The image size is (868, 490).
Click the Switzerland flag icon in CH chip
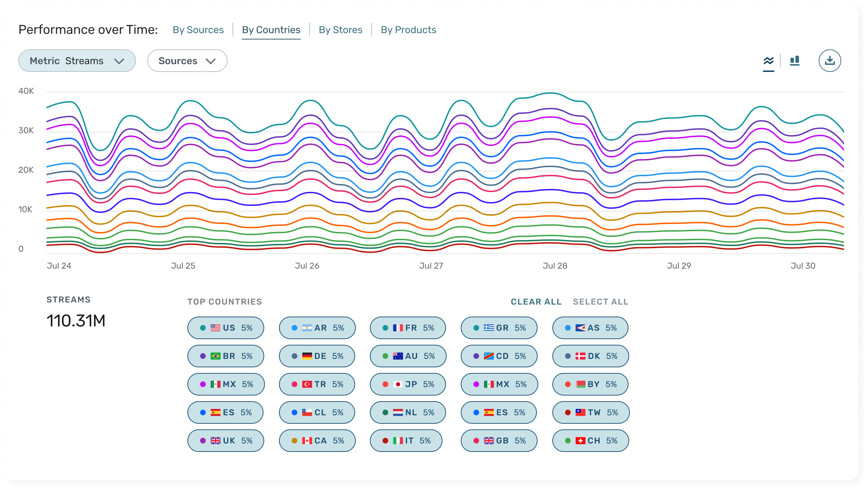580,441
